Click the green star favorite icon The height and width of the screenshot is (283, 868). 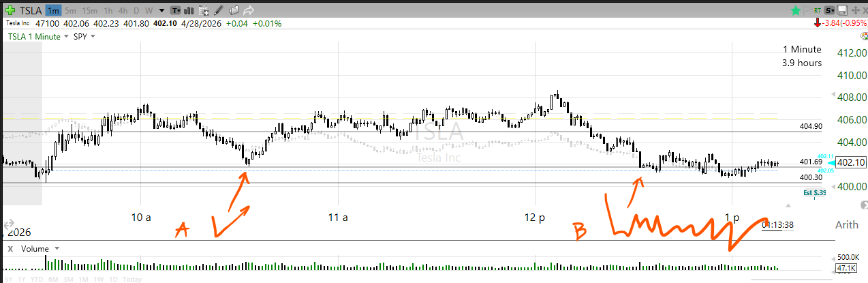[x=795, y=10]
